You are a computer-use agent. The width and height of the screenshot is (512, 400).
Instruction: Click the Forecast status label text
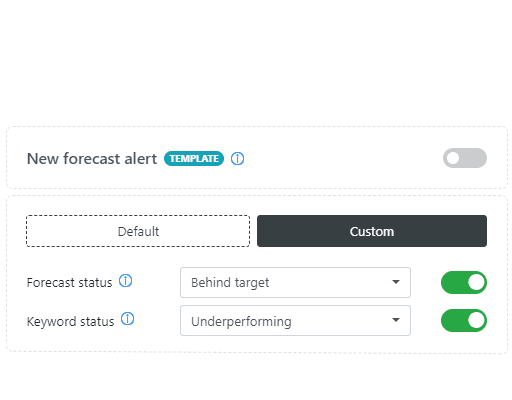pyautogui.click(x=69, y=283)
